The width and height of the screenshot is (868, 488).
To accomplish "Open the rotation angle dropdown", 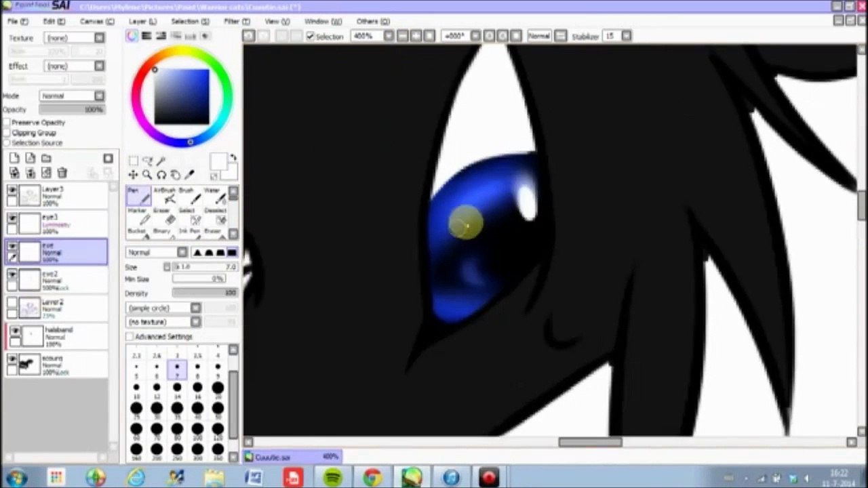I will [x=475, y=36].
